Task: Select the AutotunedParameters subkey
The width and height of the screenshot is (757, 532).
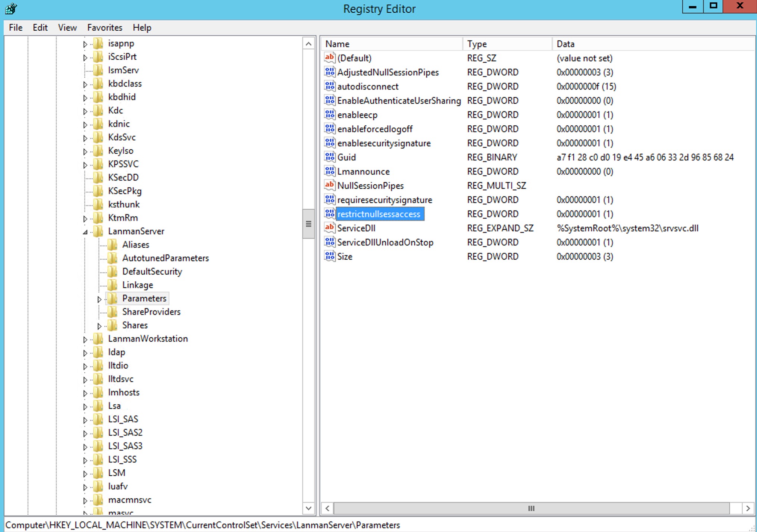Action: pyautogui.click(x=165, y=258)
